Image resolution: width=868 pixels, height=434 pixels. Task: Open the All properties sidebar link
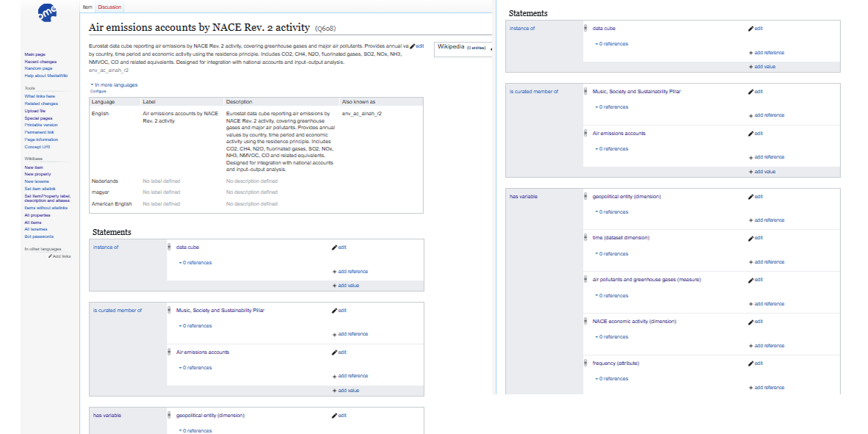[38, 215]
